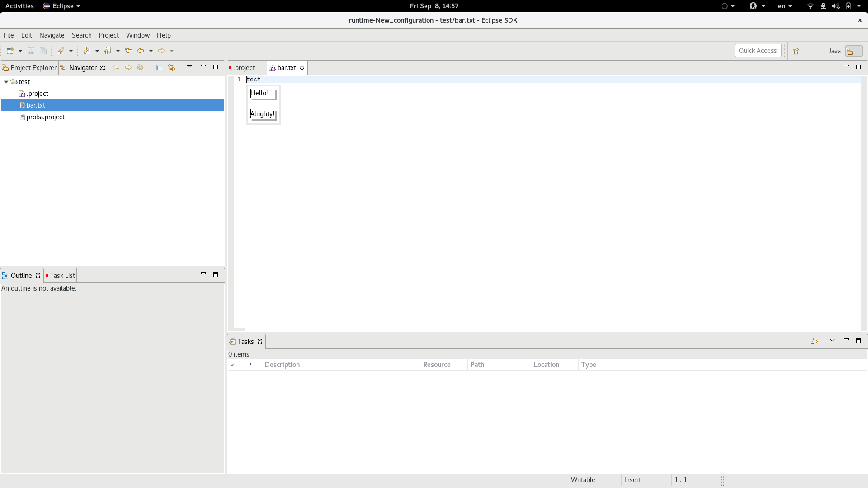Maximize the Tasks view
This screenshot has height=488, width=868.
click(859, 341)
